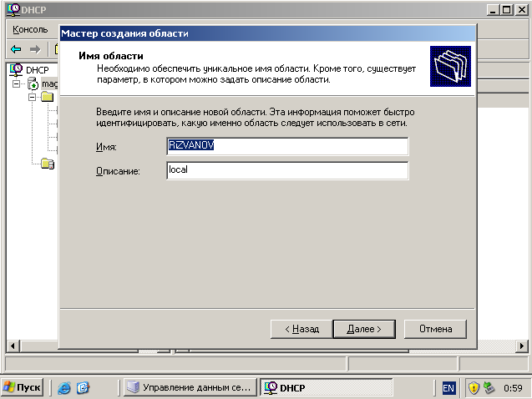Open the Консоль menu in DHCP window
Viewport: 532px width, 399px height.
pyautogui.click(x=30, y=29)
